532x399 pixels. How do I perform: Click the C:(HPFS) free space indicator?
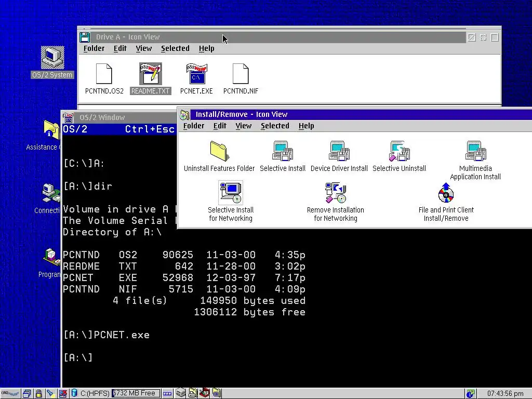(x=136, y=393)
